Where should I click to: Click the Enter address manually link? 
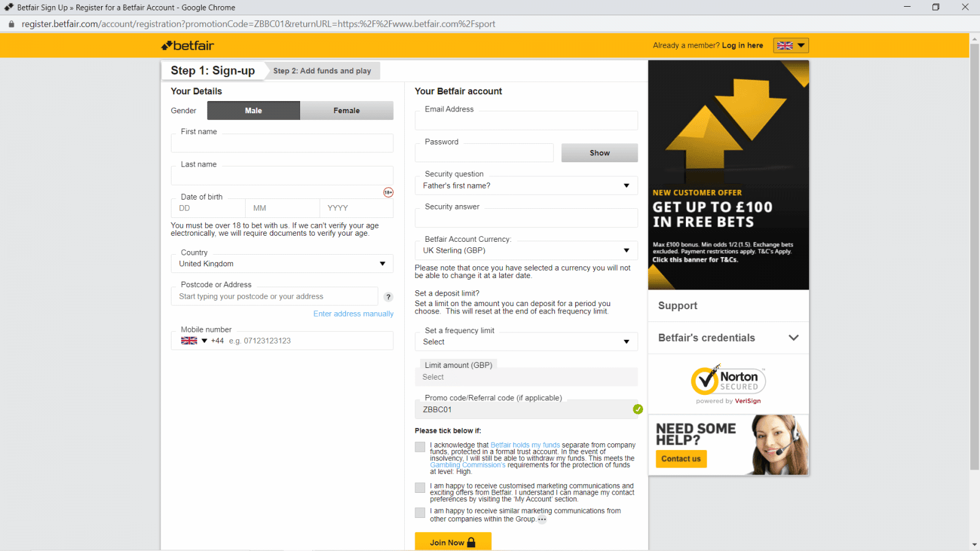coord(353,314)
